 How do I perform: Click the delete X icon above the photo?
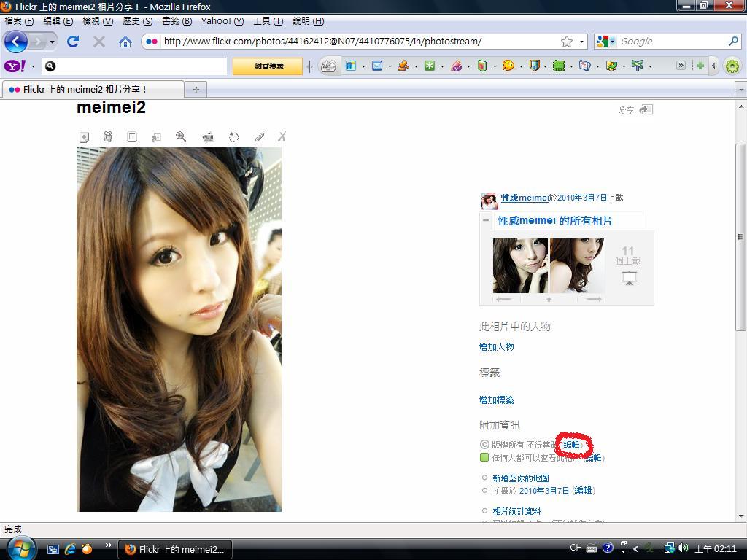point(282,137)
